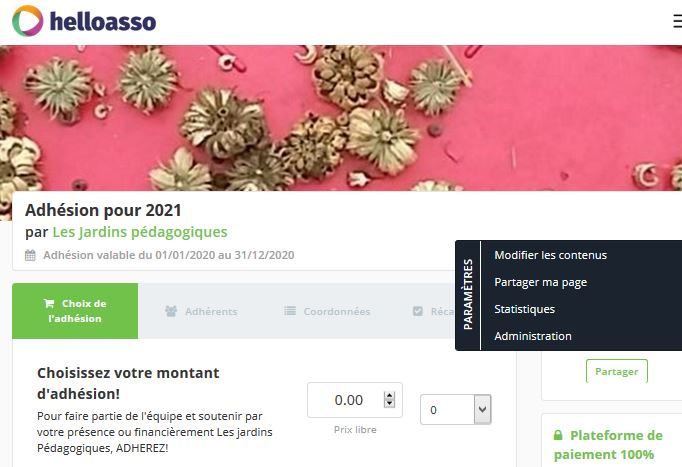Select the Adhérents step tab

(x=201, y=311)
